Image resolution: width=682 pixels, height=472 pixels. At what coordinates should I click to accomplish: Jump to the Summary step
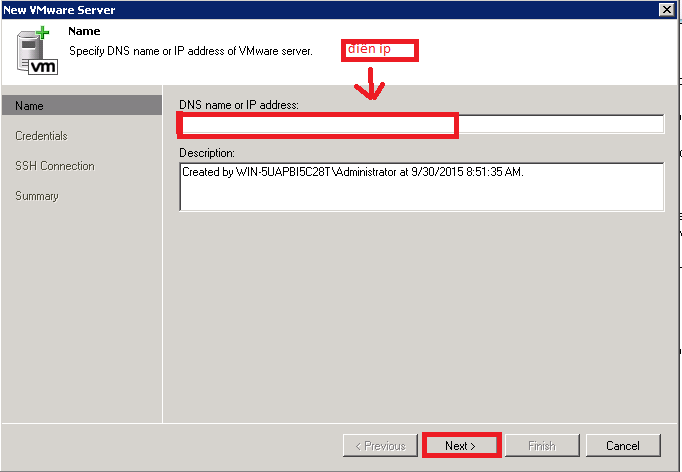tap(37, 196)
